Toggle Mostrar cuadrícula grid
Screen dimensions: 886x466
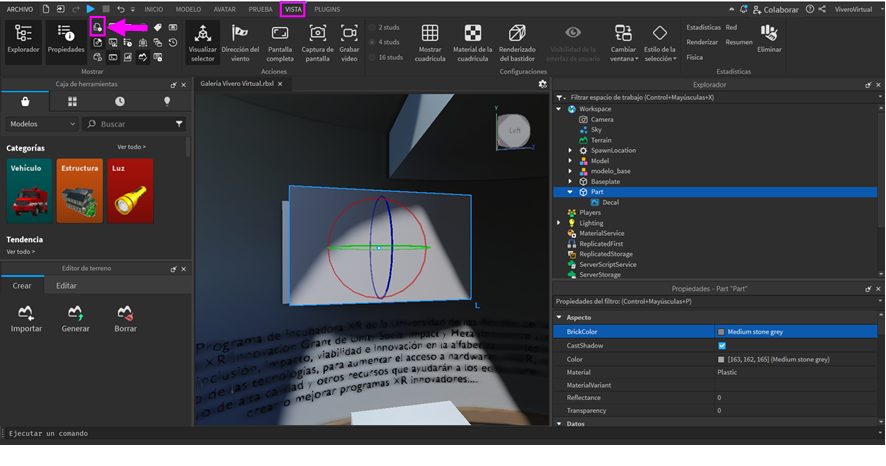pos(429,43)
